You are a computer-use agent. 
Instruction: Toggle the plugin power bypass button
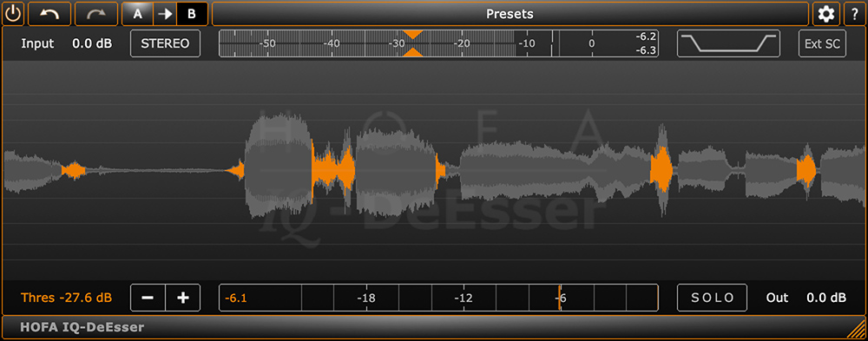(x=13, y=14)
